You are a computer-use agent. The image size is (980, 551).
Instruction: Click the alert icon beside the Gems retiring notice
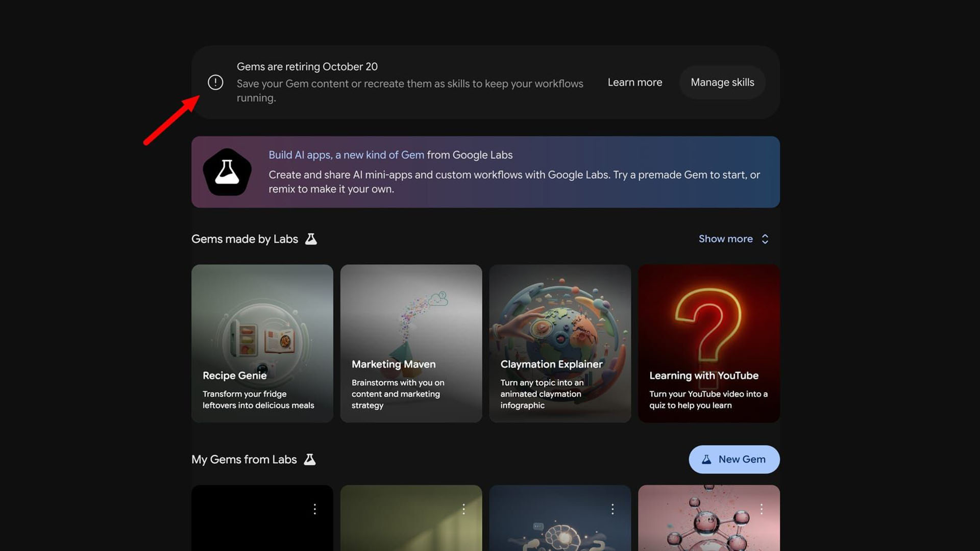pos(215,82)
